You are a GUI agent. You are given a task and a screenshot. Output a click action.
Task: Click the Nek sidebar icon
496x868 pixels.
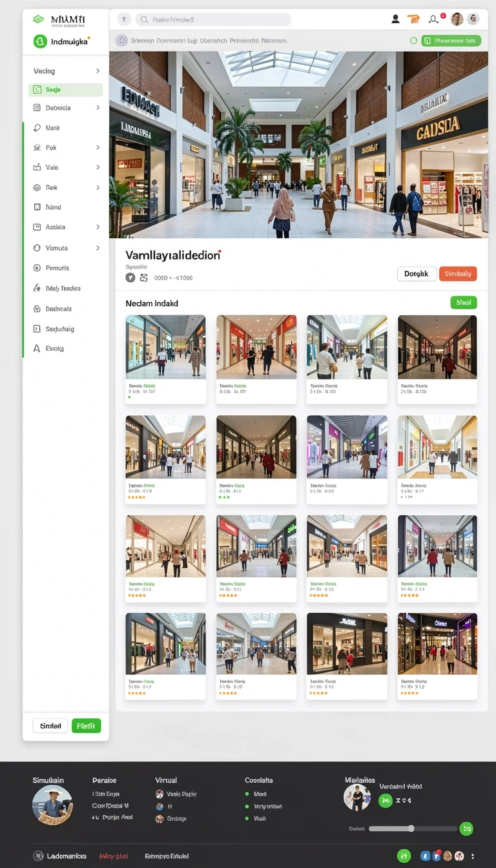pos(37,187)
